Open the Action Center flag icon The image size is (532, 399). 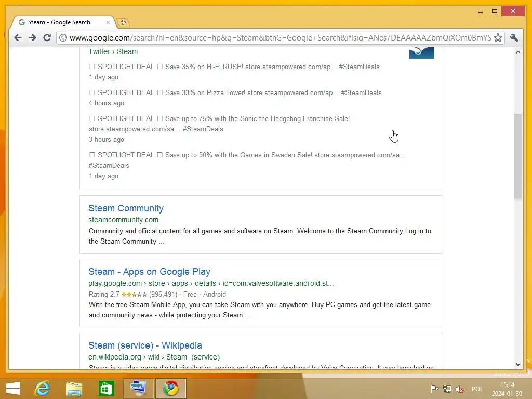(x=434, y=389)
